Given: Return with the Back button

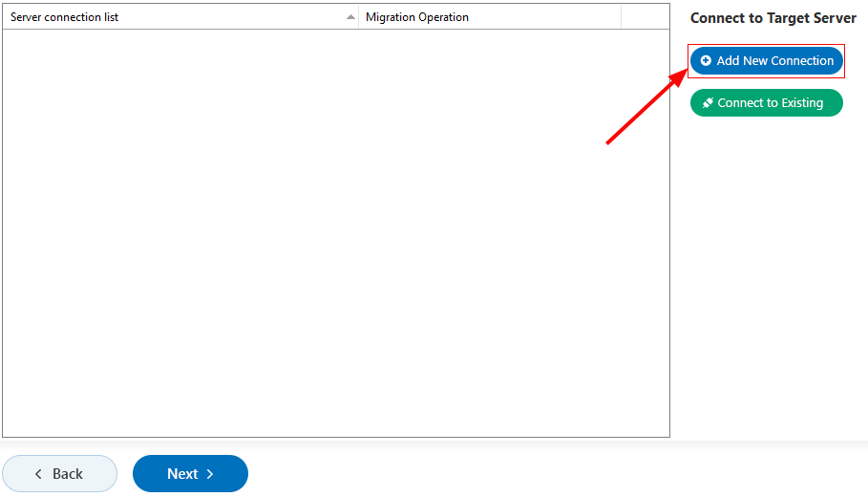Looking at the screenshot, I should click(x=60, y=474).
